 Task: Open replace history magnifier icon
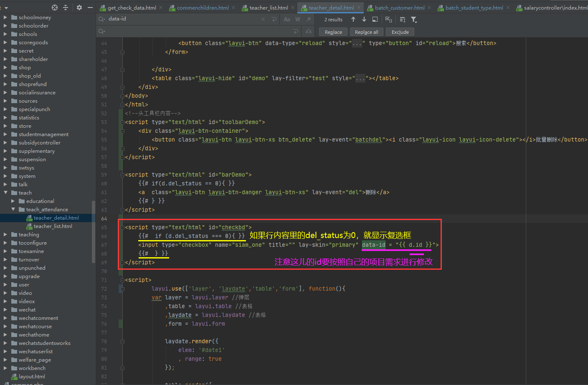click(102, 32)
